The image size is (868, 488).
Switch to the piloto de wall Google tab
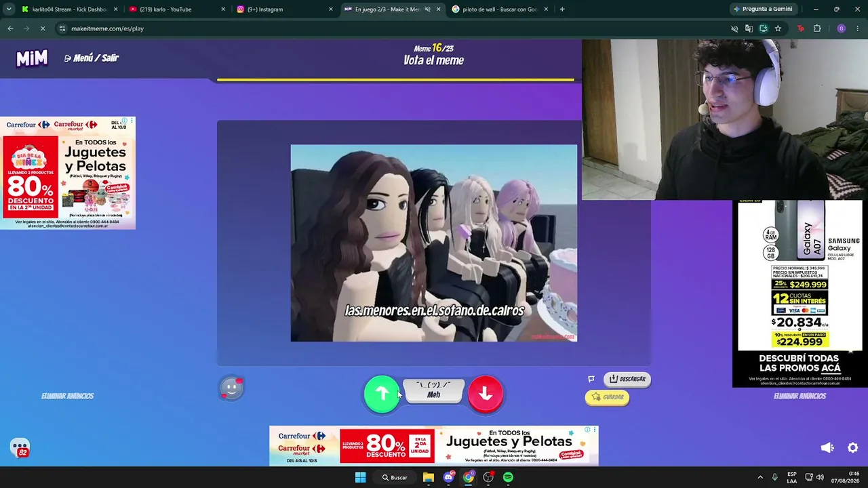coord(500,9)
